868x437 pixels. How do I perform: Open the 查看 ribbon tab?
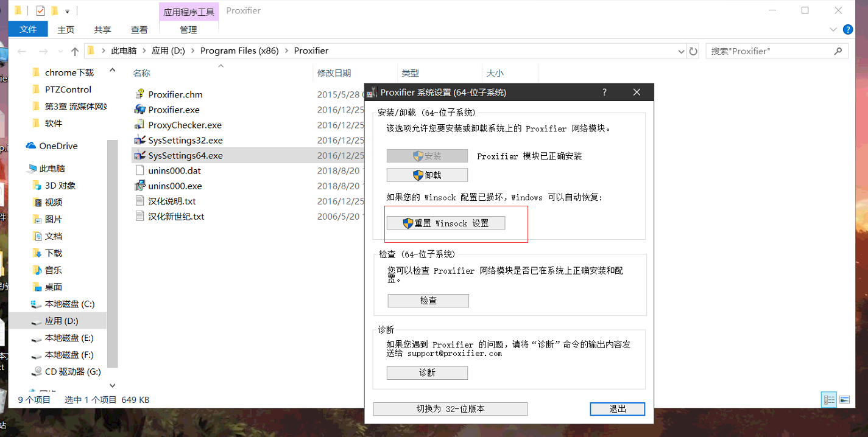[139, 29]
